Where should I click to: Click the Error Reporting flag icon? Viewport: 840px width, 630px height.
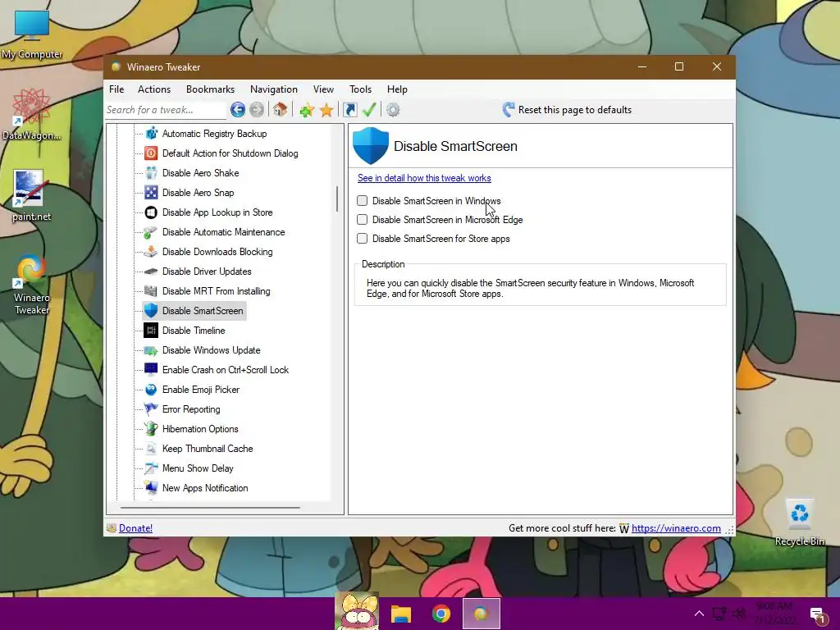[x=151, y=409]
